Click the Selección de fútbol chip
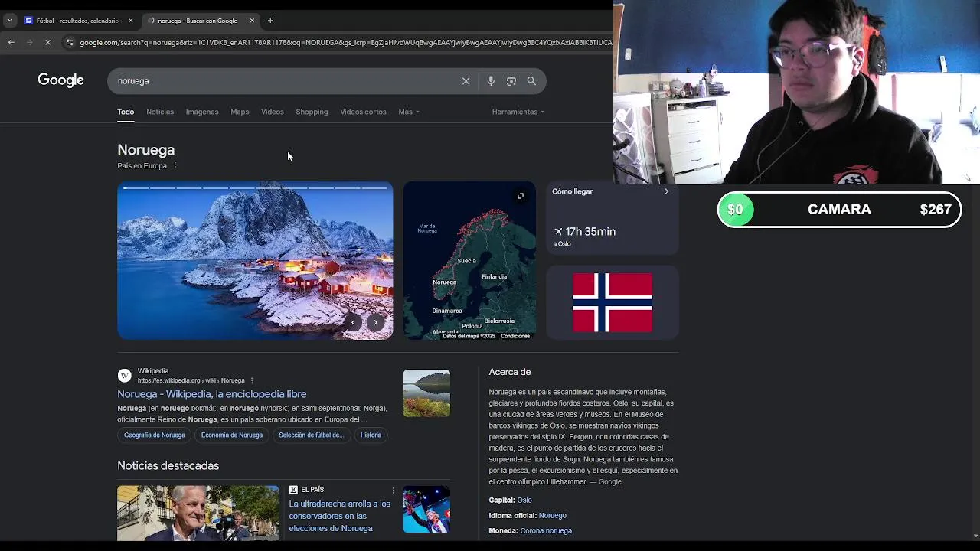Screen dimensions: 980x551 coord(311,435)
